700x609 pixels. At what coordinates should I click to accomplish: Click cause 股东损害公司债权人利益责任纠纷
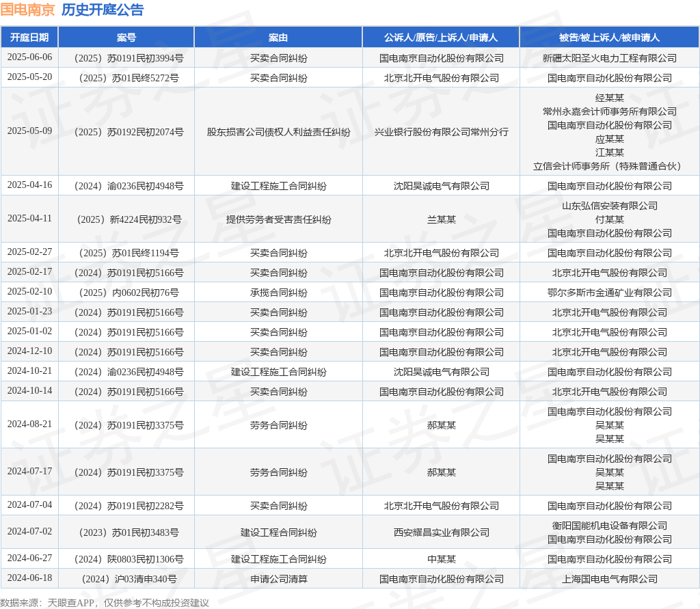[279, 132]
